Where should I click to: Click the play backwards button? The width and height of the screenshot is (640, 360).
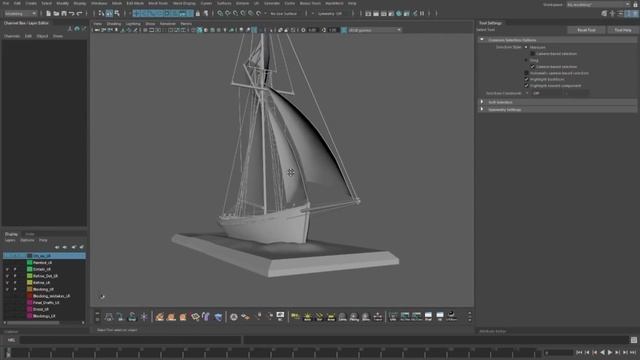pyautogui.click(x=602, y=352)
